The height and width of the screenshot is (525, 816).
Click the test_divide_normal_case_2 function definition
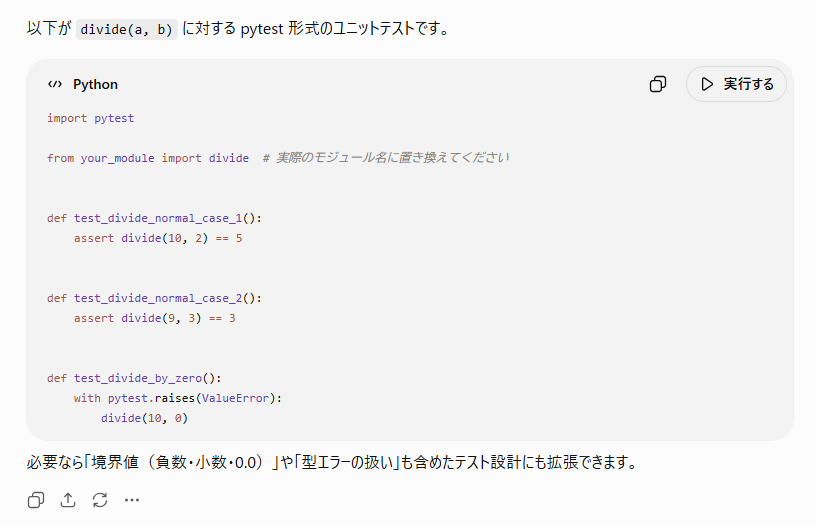[155, 298]
